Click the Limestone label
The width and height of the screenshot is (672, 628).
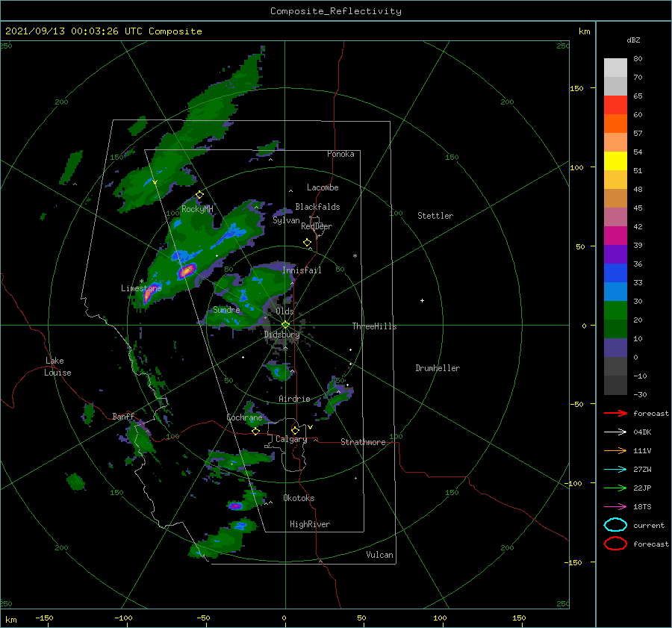(141, 288)
